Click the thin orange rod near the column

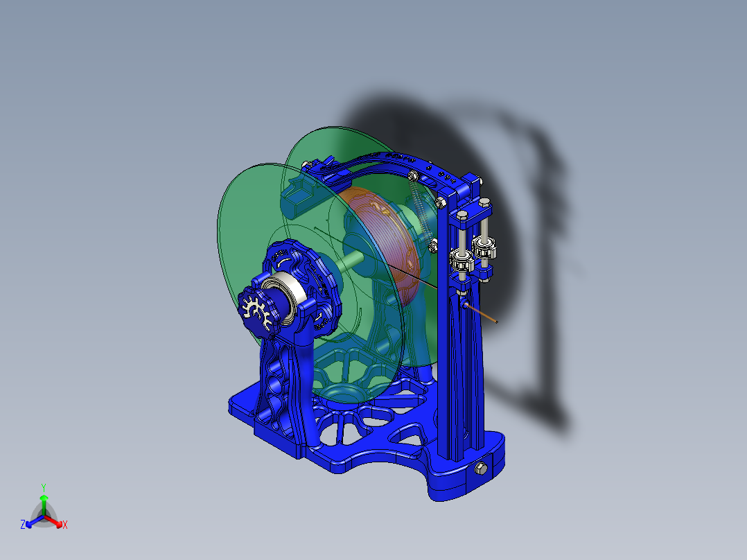pos(482,313)
